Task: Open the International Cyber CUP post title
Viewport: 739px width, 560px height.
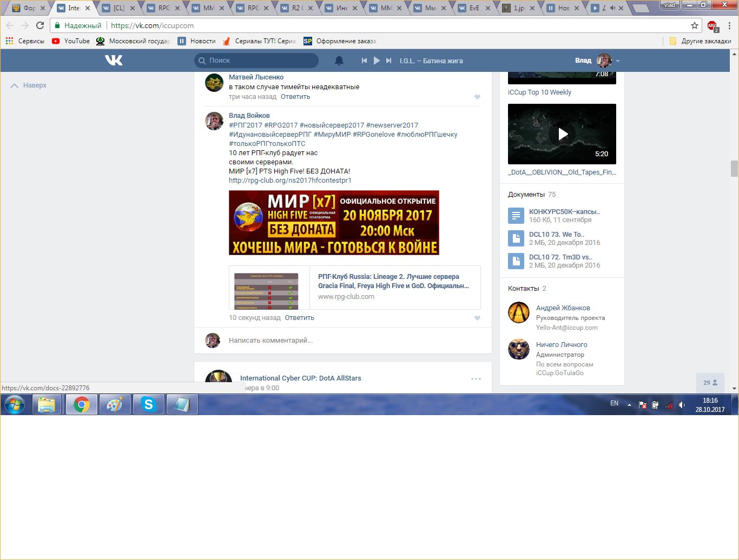Action: tap(300, 378)
